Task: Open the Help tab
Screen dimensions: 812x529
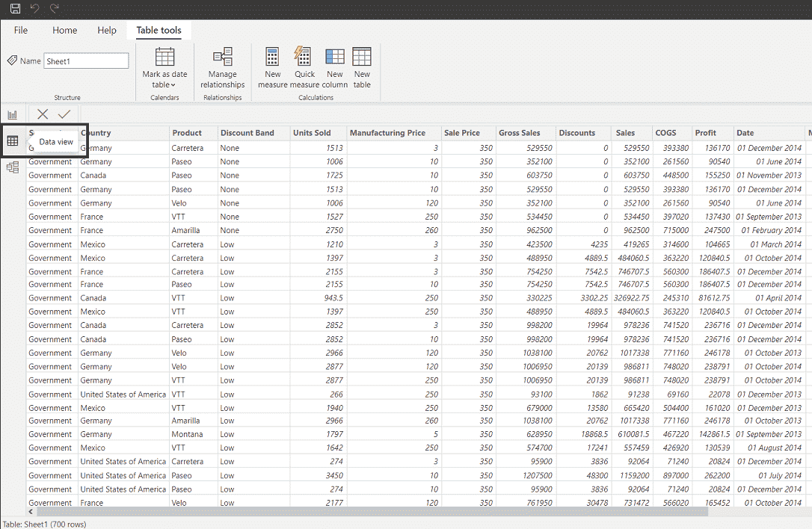Action: tap(107, 31)
